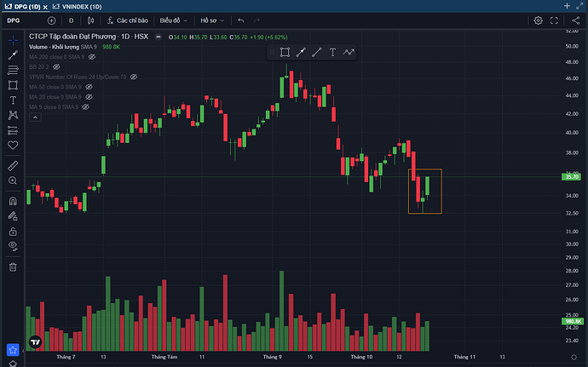This screenshot has height=367, width=588.
Task: Open the Hồ sơ dropdown menu
Action: tap(212, 20)
